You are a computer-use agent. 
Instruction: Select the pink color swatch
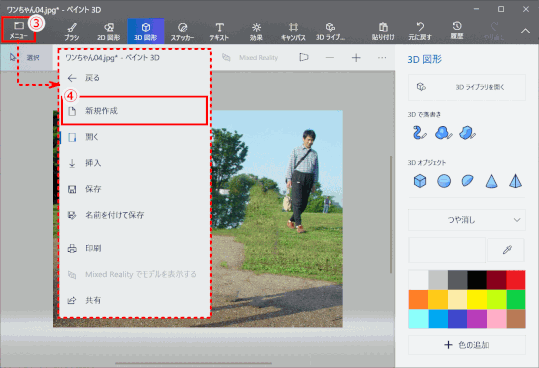pyautogui.click(x=496, y=319)
